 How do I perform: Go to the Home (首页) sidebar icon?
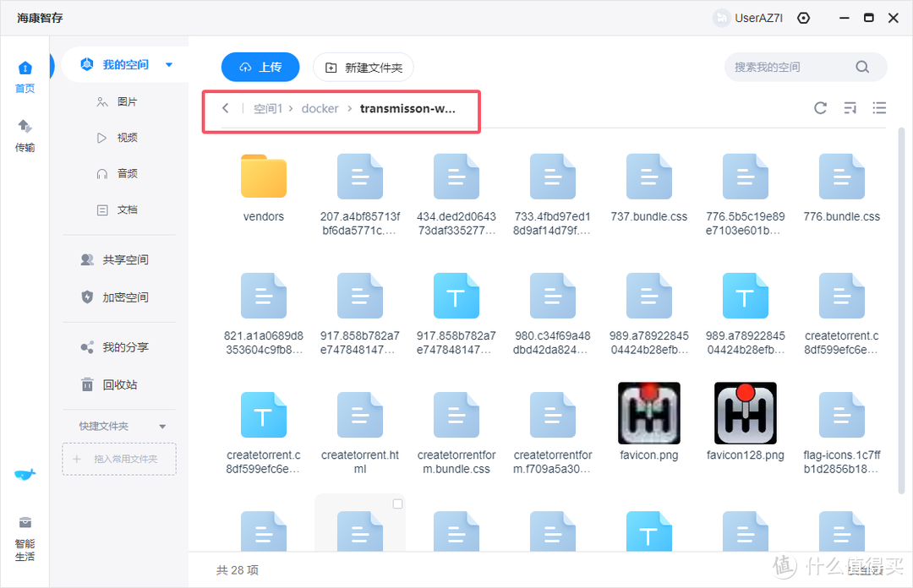(x=25, y=76)
